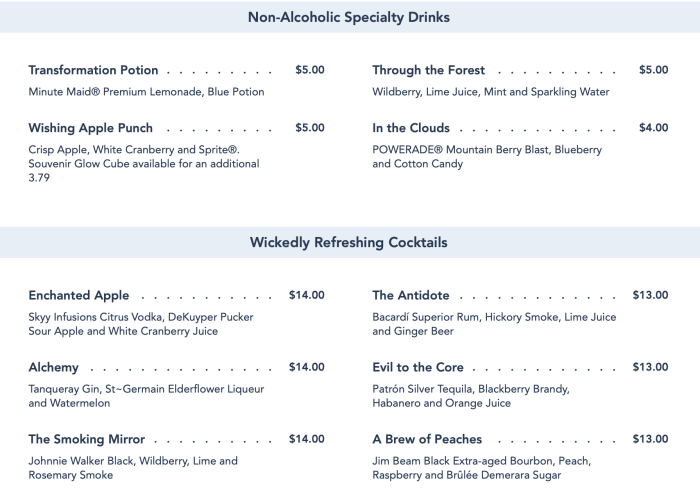Click the $4.00 price for In the Clouds
The width and height of the screenshot is (700, 497).
[x=654, y=128]
